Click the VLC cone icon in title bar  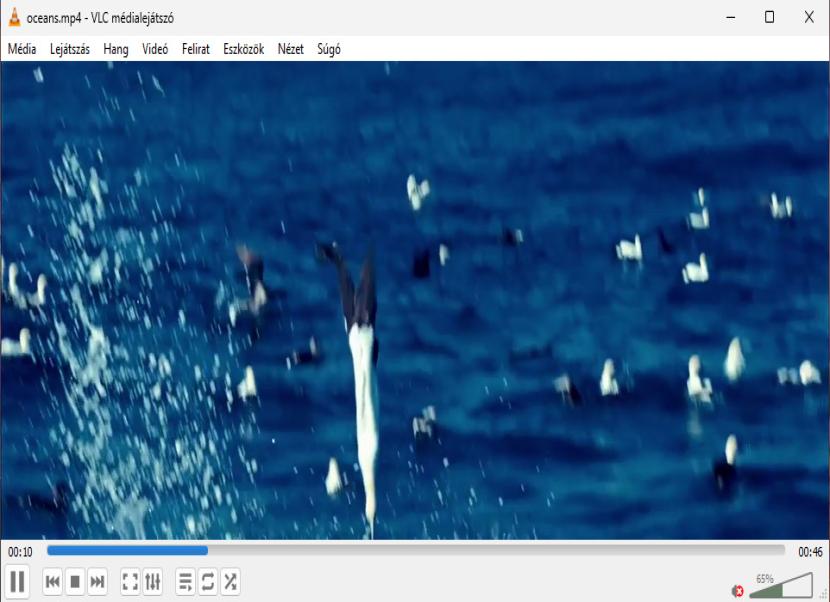14,17
